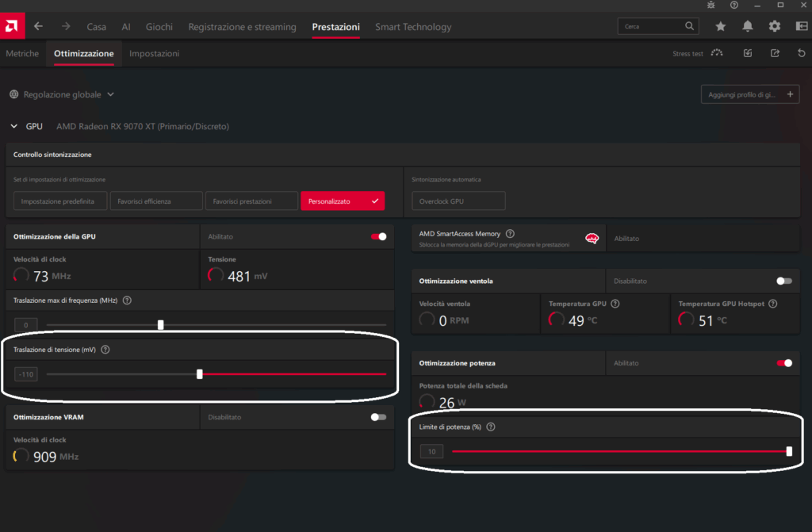Go back with the left arrow
Viewport: 812px width, 532px height.
click(38, 26)
